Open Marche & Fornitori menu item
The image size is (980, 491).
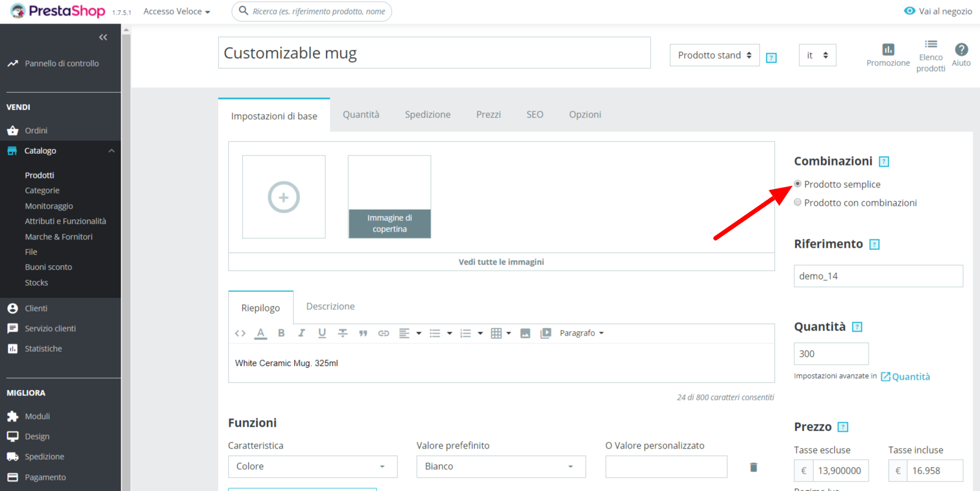tap(59, 237)
